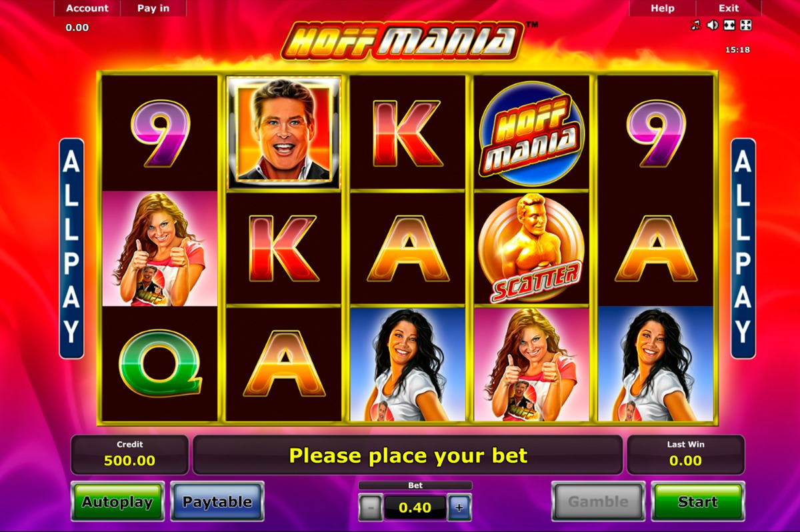Open the Help menu
The width and height of the screenshot is (800, 532).
coord(663,8)
